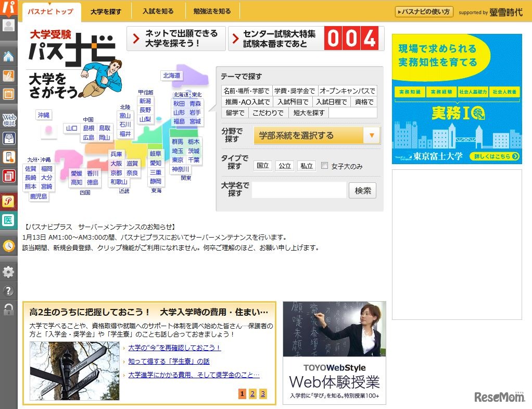Open 大学を探す tab
This screenshot has width=532, height=409.
click(106, 11)
